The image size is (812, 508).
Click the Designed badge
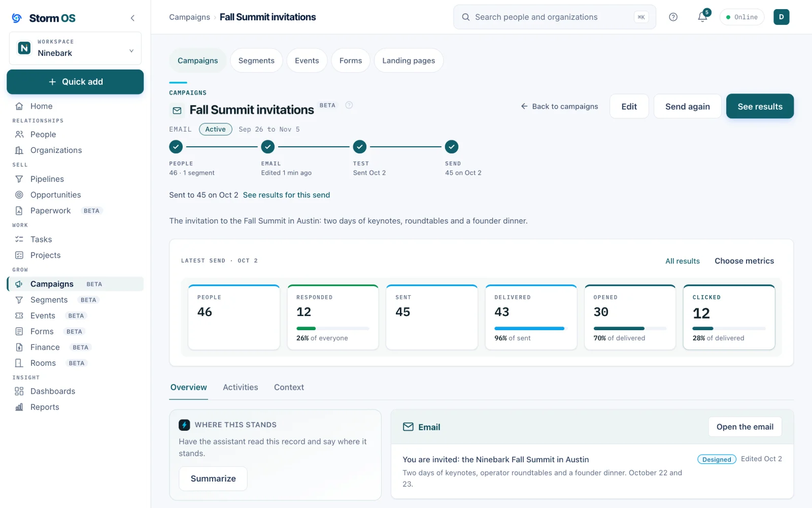click(x=717, y=459)
